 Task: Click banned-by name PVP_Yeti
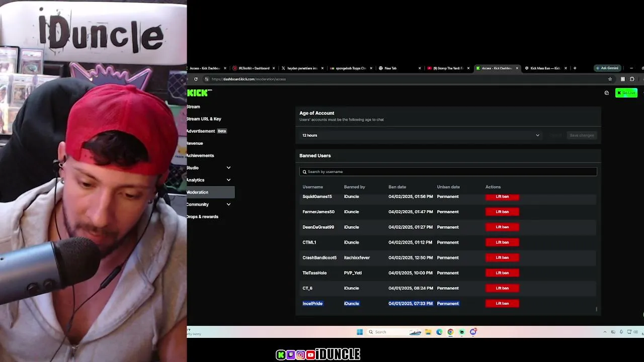353,273
